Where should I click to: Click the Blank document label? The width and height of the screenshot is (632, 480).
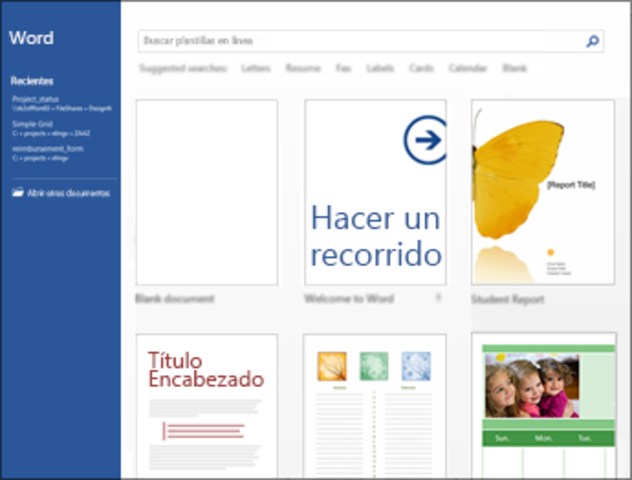tap(175, 299)
